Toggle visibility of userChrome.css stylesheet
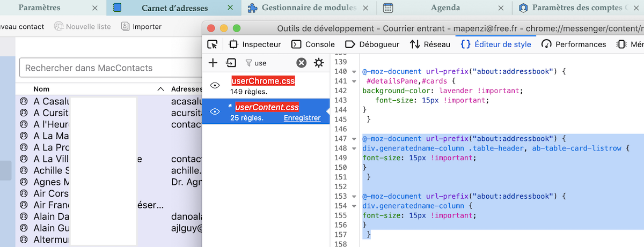This screenshot has width=644, height=247. point(215,85)
